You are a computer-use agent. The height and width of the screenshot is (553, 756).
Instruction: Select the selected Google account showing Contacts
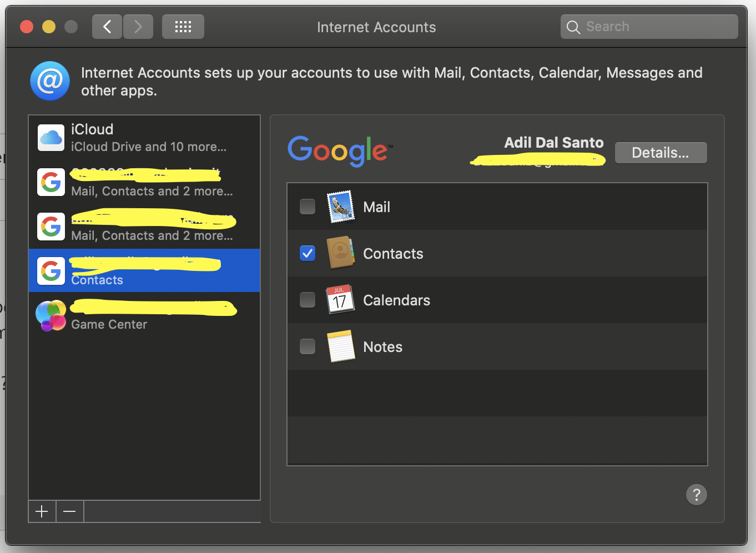tap(144, 270)
